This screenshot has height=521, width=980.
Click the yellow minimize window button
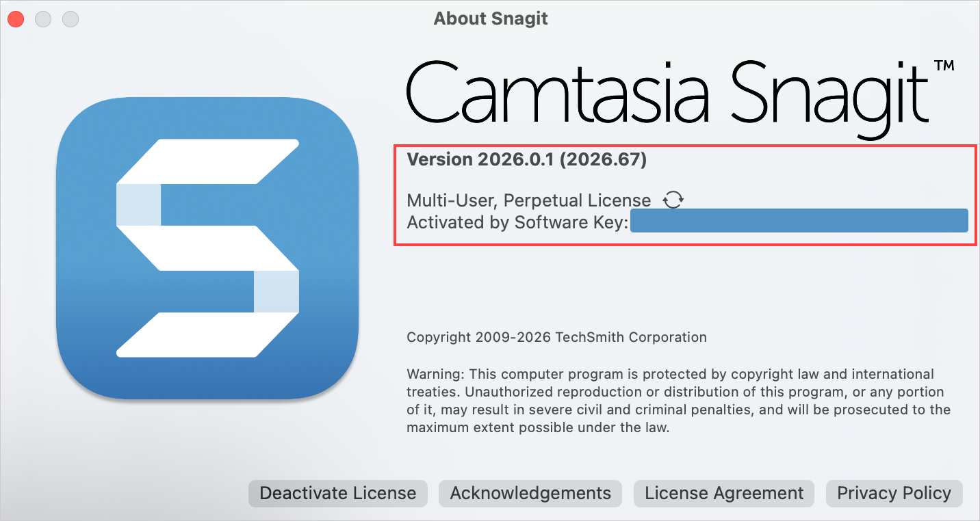(42, 19)
